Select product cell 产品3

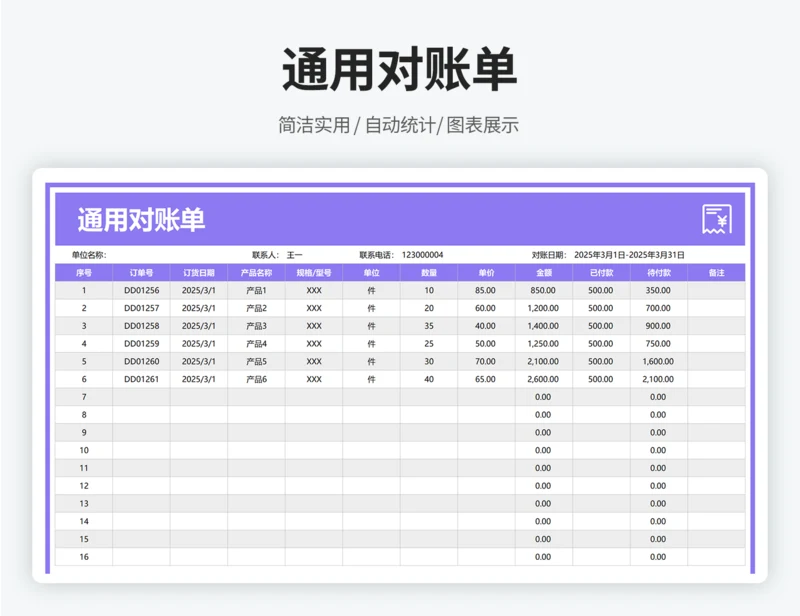pos(256,326)
